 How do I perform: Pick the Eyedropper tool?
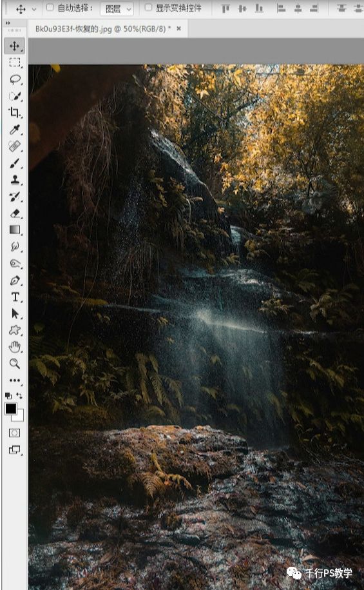(x=15, y=130)
